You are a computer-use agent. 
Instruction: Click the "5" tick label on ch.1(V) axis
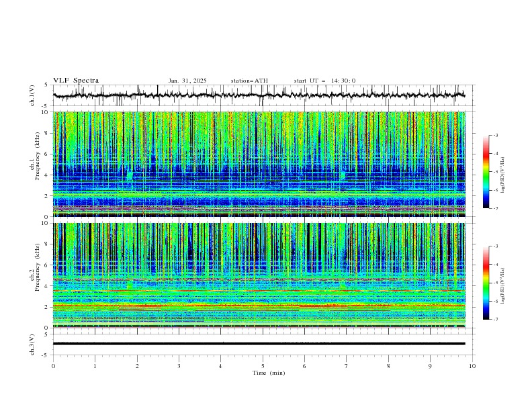tap(46, 85)
